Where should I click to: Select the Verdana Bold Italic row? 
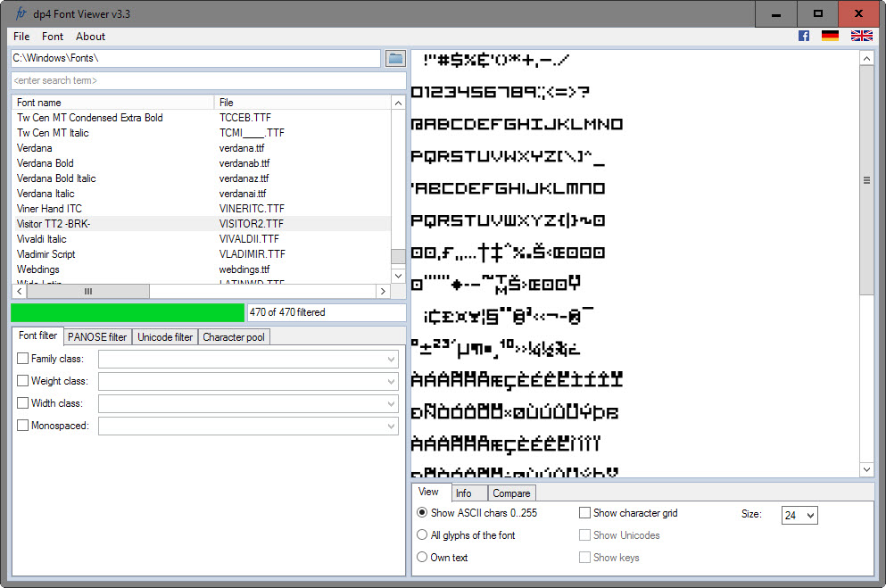(x=201, y=178)
